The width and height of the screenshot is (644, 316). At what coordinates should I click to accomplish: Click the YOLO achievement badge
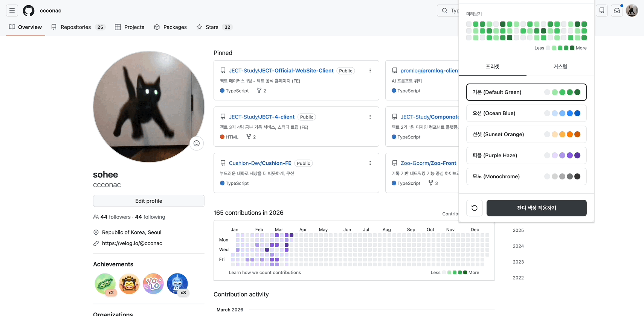153,284
